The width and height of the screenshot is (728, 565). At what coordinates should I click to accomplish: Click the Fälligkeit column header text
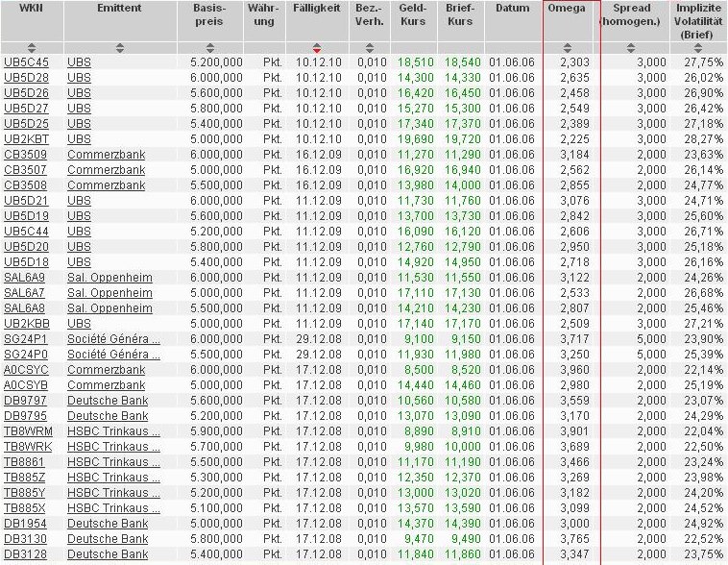click(x=317, y=8)
